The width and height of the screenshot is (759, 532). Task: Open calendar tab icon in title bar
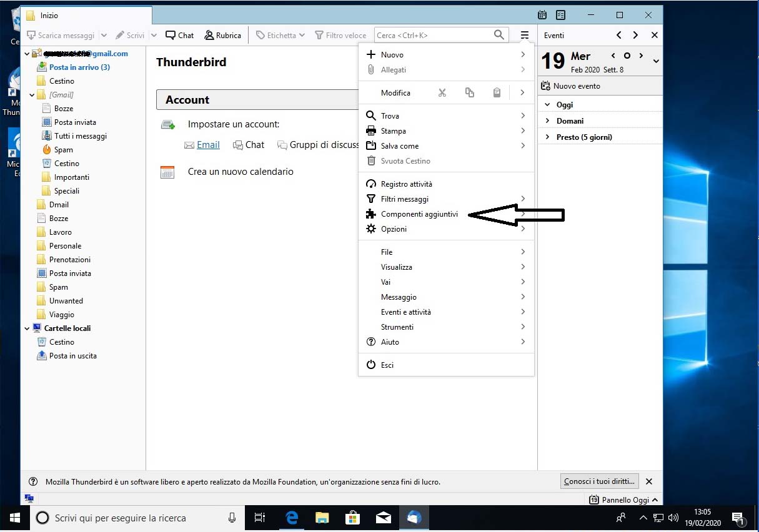(542, 14)
